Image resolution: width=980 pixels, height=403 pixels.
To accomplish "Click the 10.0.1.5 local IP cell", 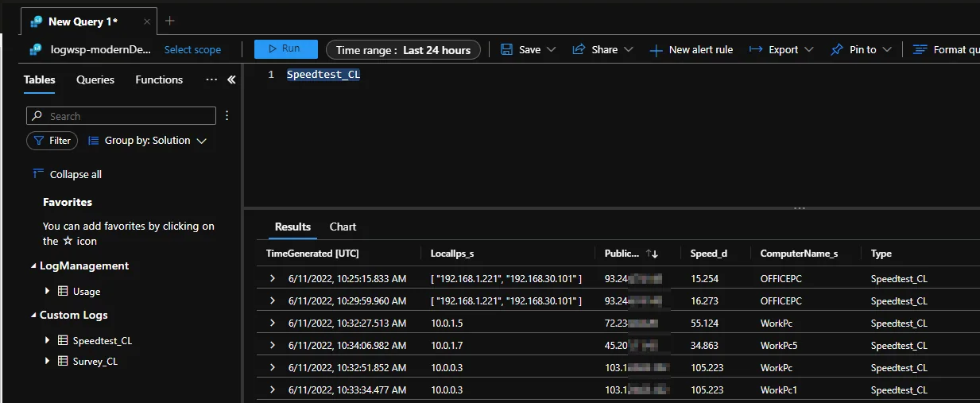I will pos(447,324).
